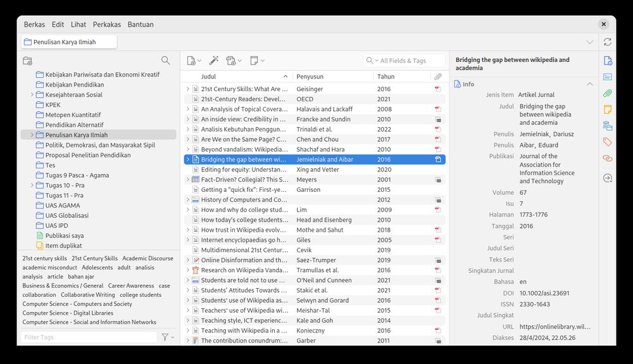Jump to Related items icon
The height and width of the screenshot is (364, 633).
coord(608,158)
